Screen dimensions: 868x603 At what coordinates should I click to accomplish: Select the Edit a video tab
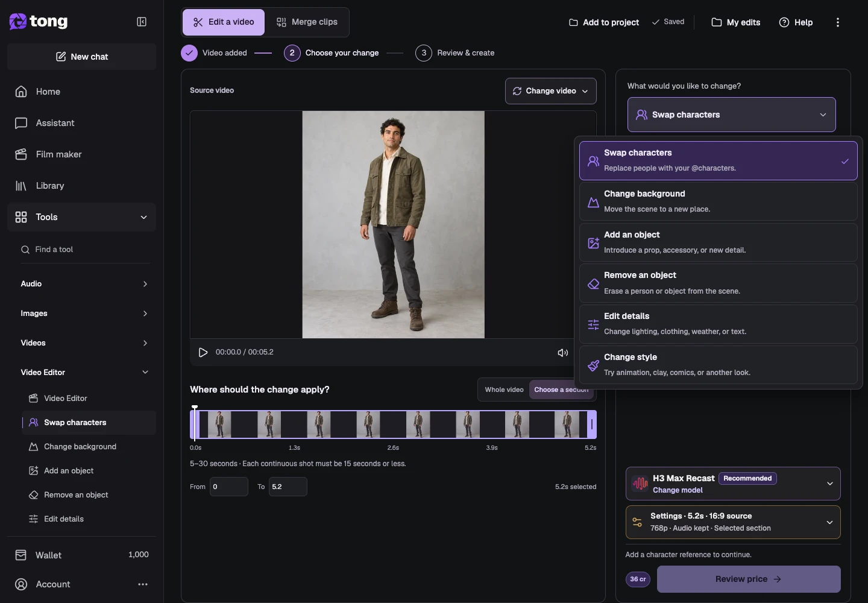pos(224,22)
